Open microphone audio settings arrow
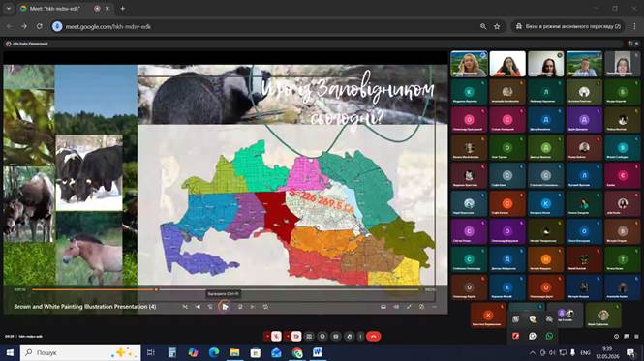The image size is (644, 361). click(267, 337)
